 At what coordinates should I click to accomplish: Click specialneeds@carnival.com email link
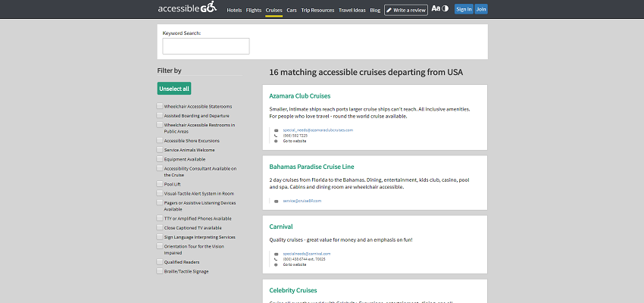coord(306,254)
